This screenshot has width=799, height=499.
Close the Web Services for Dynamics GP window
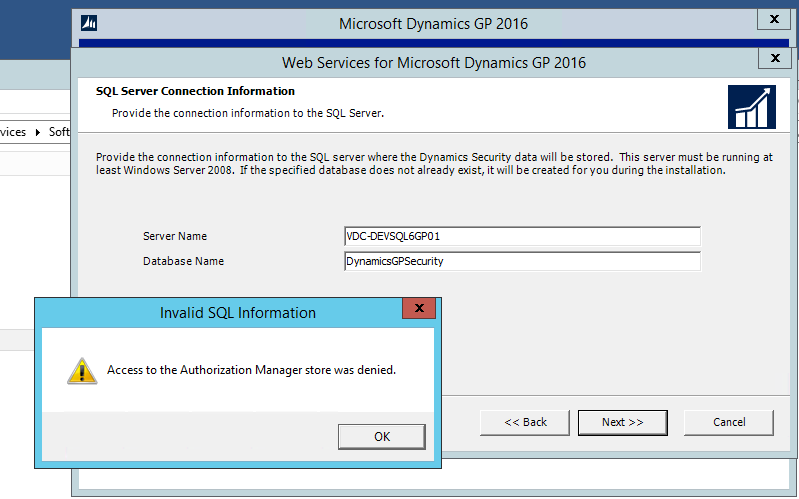[x=775, y=58]
